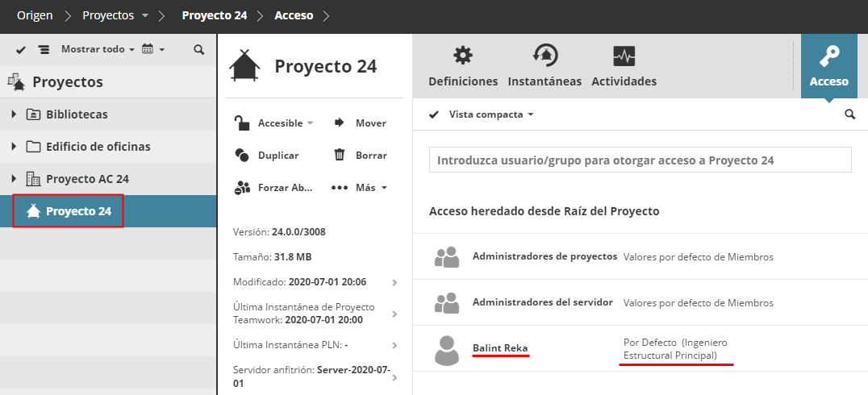The width and height of the screenshot is (868, 395).
Task: Click the Tamaño 31.8 MB text
Action: tap(273, 256)
